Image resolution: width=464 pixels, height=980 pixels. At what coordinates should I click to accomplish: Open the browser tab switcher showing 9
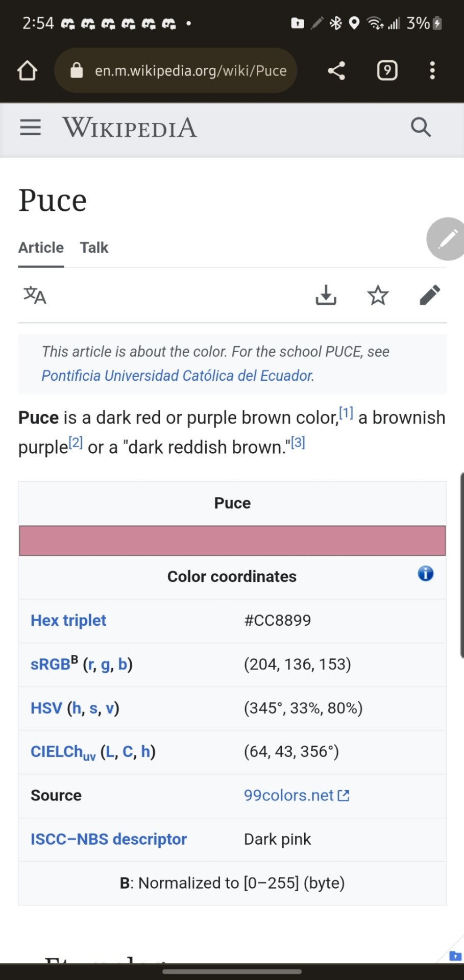[x=387, y=70]
